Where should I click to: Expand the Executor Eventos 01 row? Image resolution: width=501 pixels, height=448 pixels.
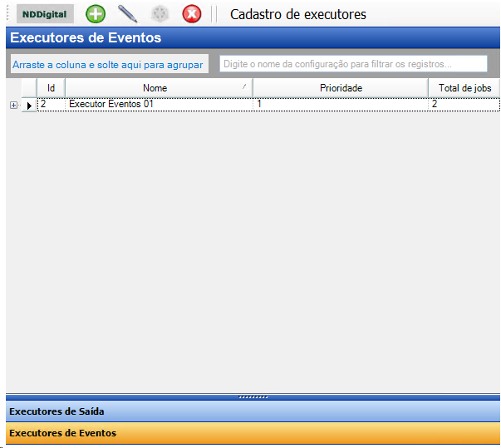coord(13,105)
